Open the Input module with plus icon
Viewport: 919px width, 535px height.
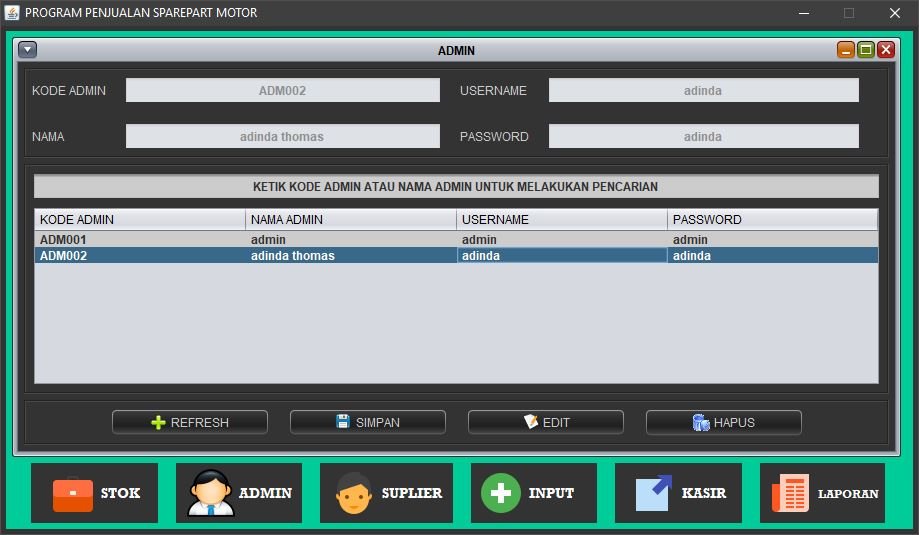pos(533,493)
